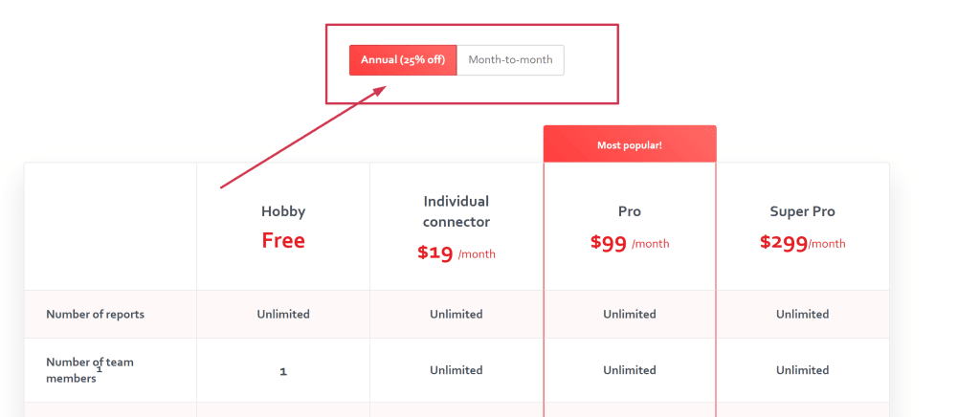
Task: Click the $19 /month price
Action: point(457,253)
